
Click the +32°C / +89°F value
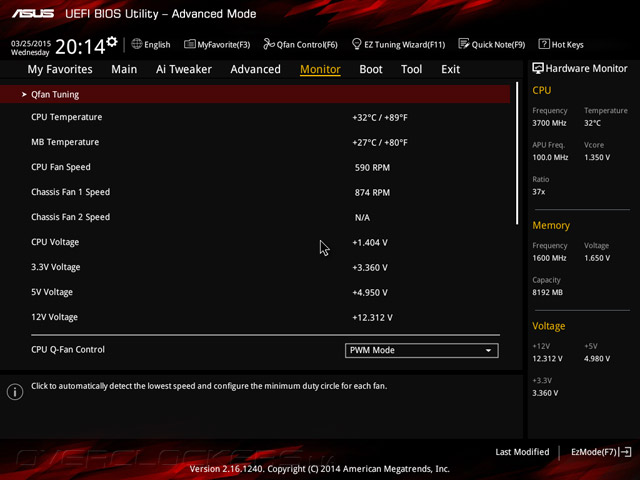pos(380,118)
